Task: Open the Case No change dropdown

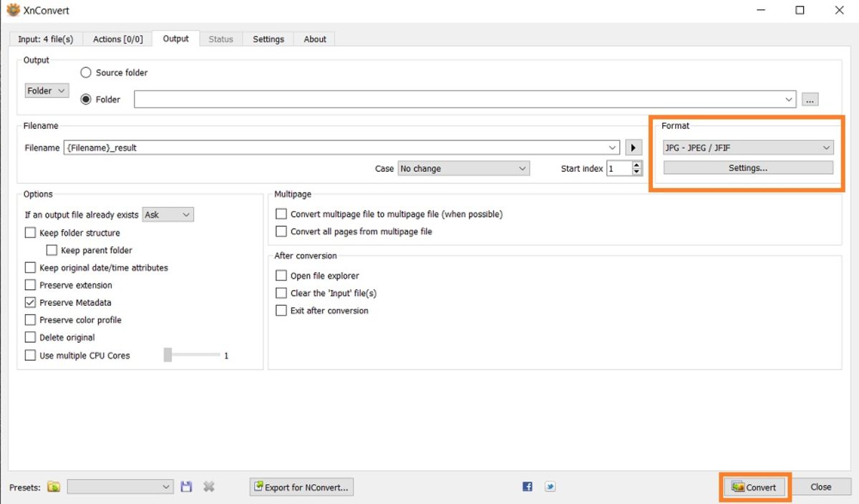Action: click(463, 168)
